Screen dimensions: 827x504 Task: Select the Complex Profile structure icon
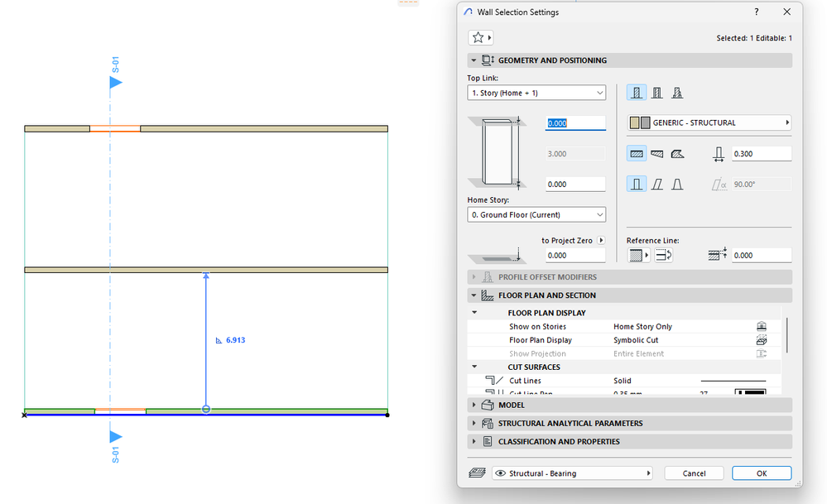(677, 93)
